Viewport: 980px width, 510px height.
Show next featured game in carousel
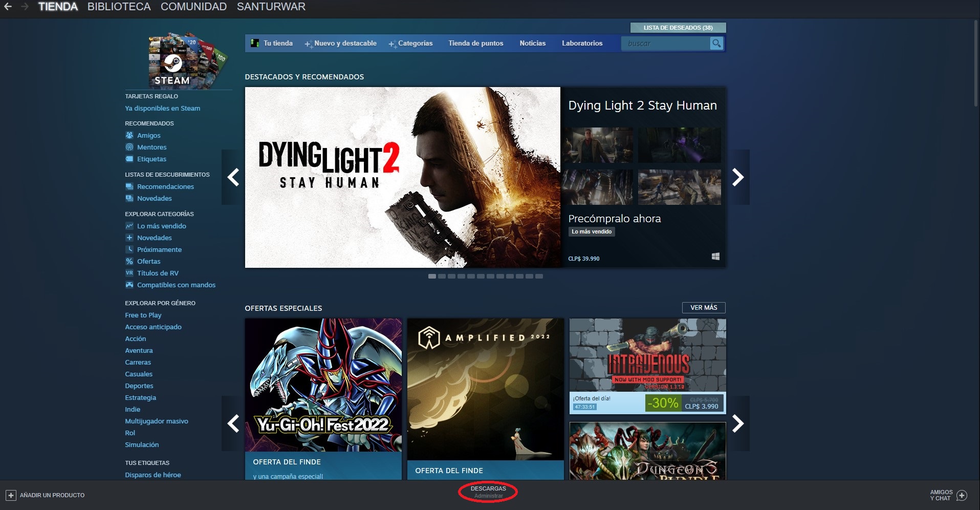click(x=738, y=177)
